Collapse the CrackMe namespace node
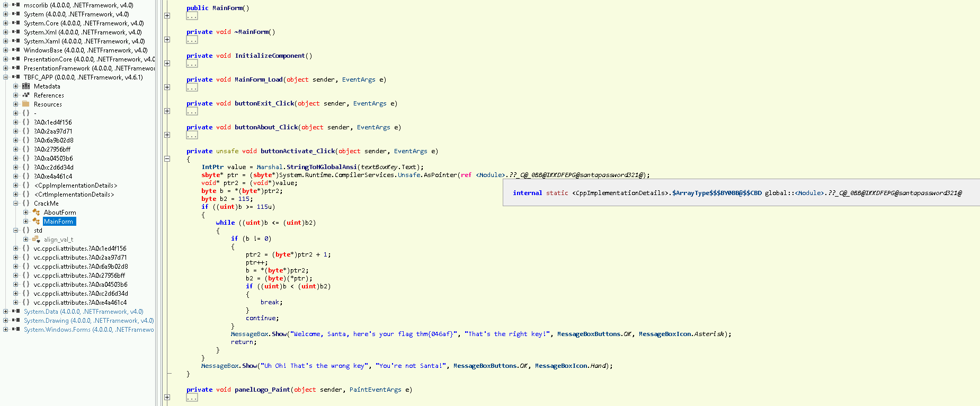The image size is (980, 406). coord(15,204)
